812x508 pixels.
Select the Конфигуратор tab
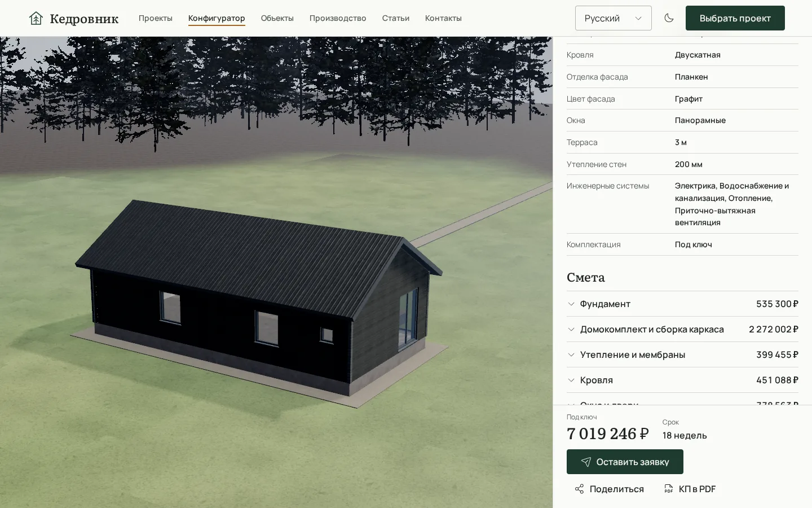(x=217, y=18)
